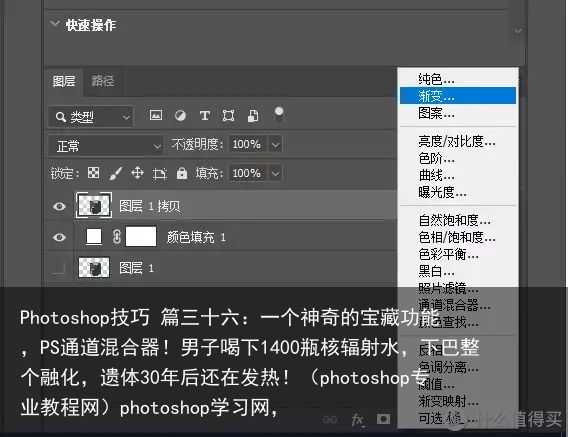Image resolution: width=568 pixels, height=437 pixels.
Task: Click the 颜色填充 1 layer name
Action: [196, 237]
